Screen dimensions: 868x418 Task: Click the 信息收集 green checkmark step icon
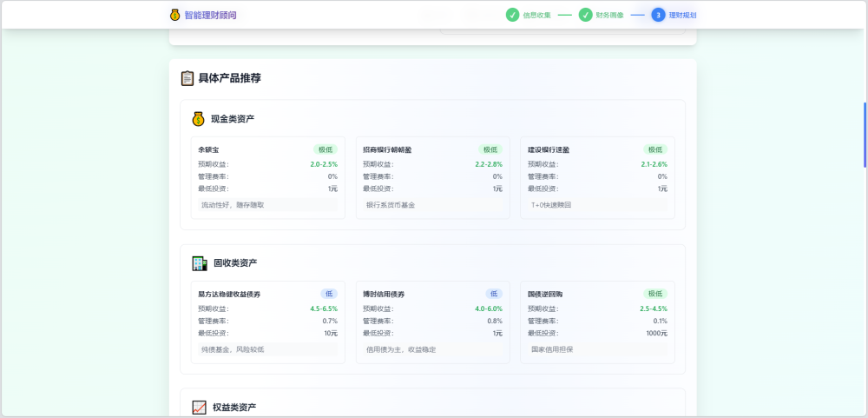[x=513, y=15]
